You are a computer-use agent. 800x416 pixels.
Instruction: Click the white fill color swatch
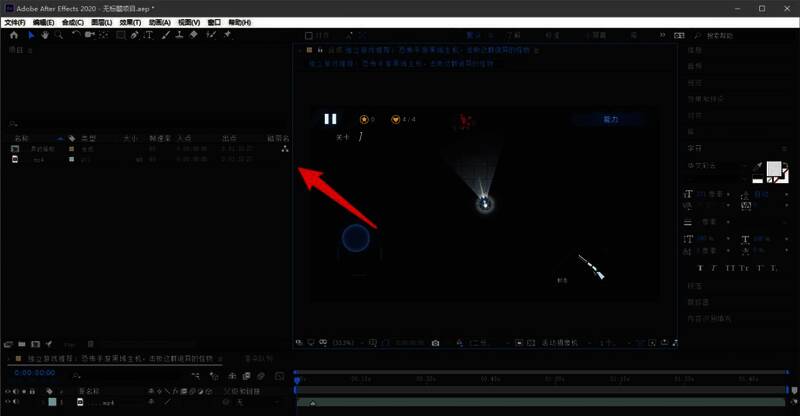[771, 171]
